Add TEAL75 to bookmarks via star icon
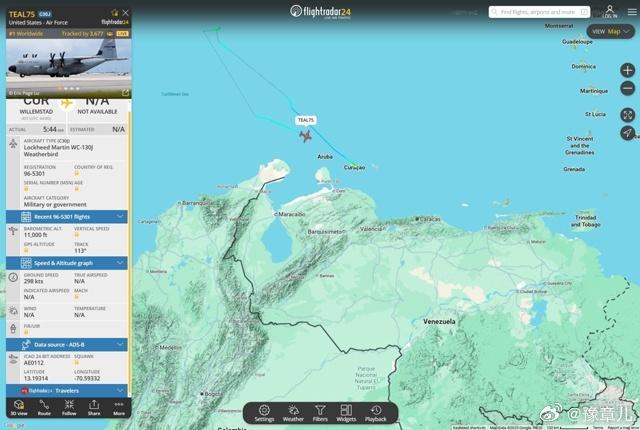 pyautogui.click(x=115, y=13)
